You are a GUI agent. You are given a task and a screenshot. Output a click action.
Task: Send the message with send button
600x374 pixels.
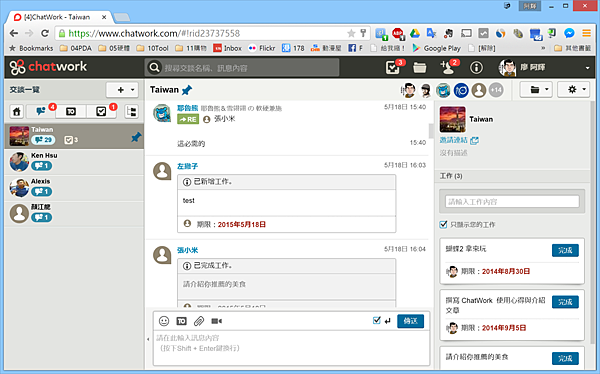pyautogui.click(x=410, y=321)
